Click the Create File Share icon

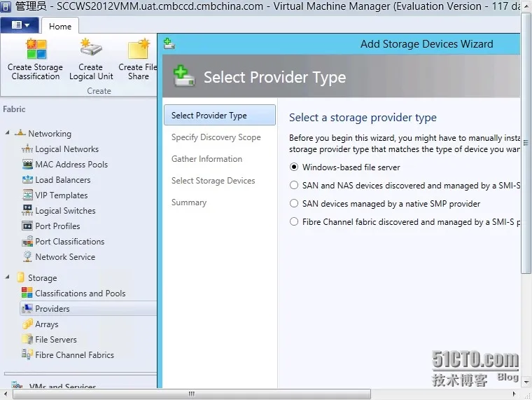[x=139, y=49]
